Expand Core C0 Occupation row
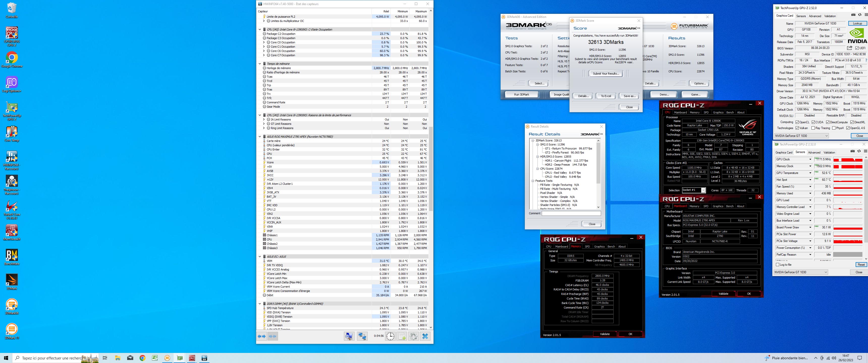 (x=264, y=42)
